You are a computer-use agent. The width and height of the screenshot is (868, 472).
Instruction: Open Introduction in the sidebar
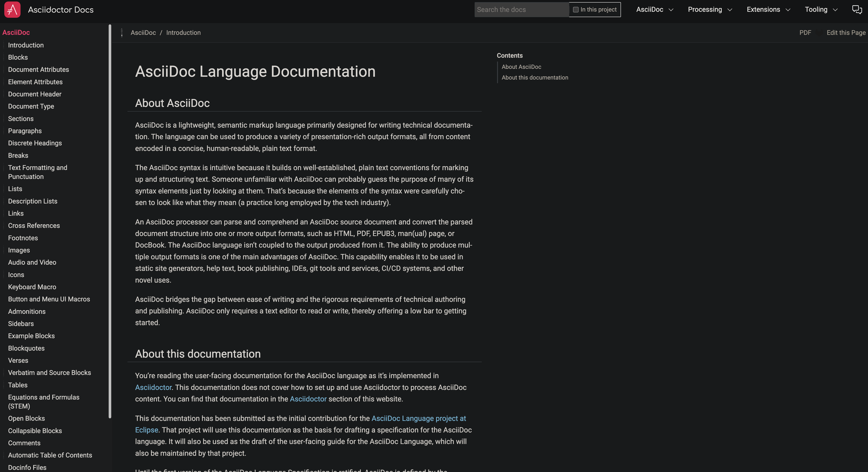pos(26,45)
